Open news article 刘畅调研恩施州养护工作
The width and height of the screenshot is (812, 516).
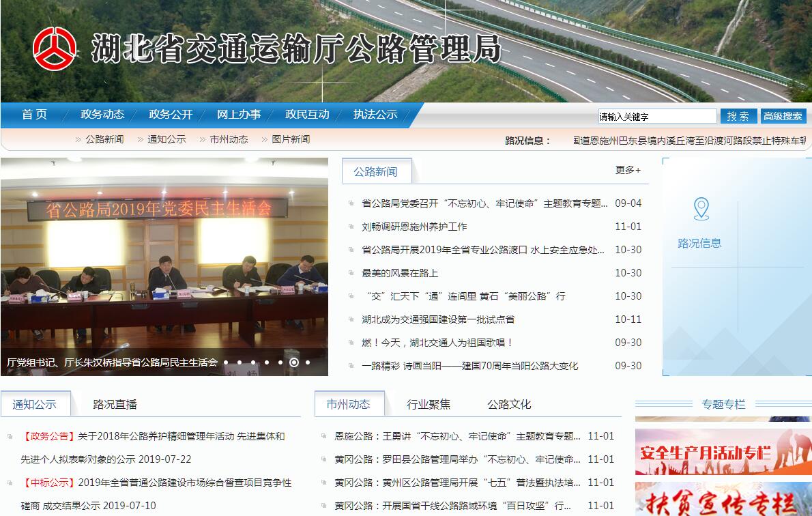[414, 227]
